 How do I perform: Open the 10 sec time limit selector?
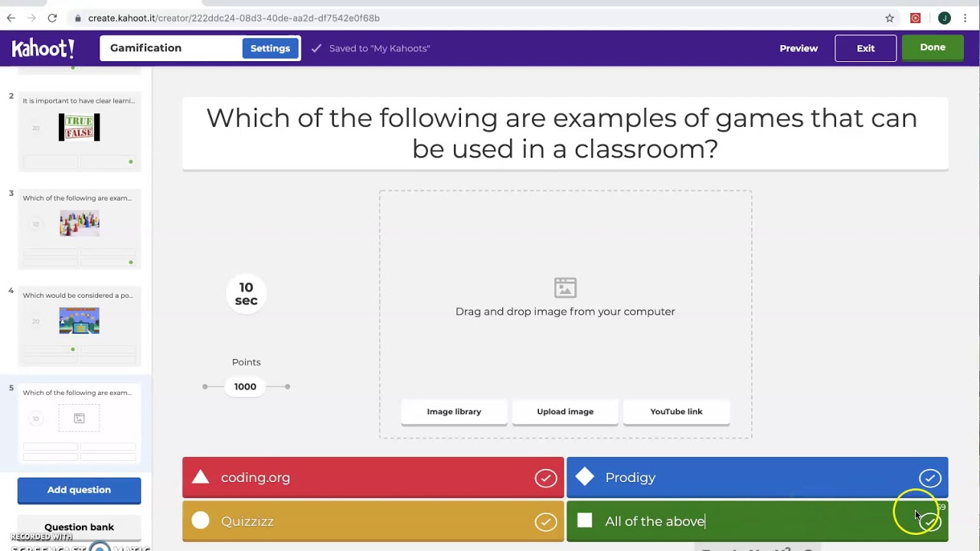pyautogui.click(x=246, y=294)
